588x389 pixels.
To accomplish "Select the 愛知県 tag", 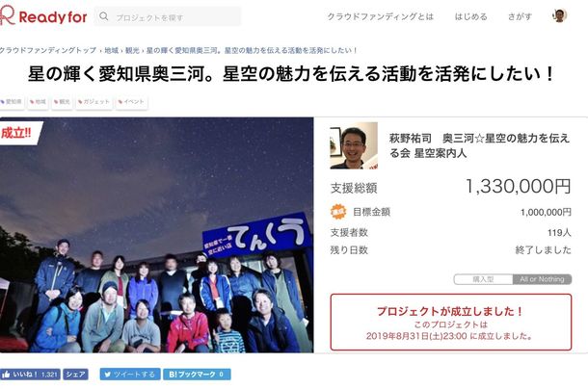I will 12,101.
